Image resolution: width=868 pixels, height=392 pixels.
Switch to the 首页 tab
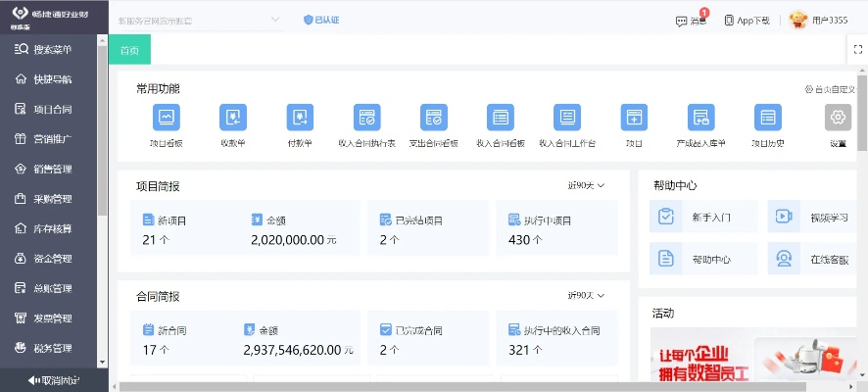click(x=129, y=50)
